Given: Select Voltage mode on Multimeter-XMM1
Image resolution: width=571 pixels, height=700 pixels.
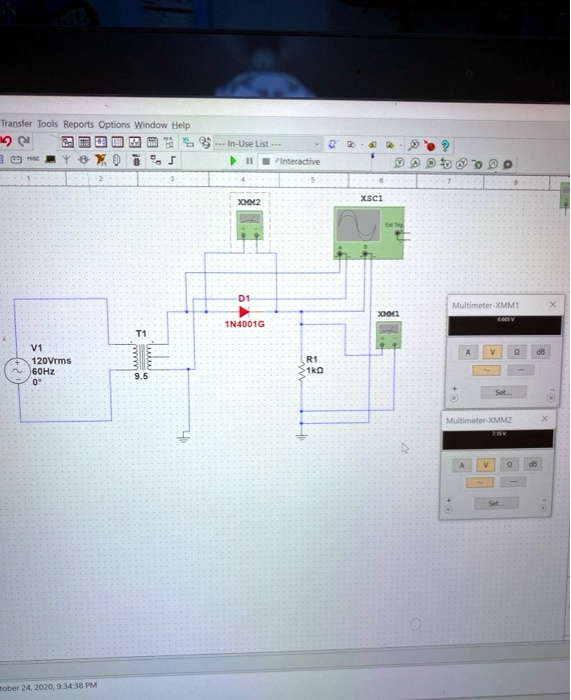Looking at the screenshot, I should pos(492,352).
